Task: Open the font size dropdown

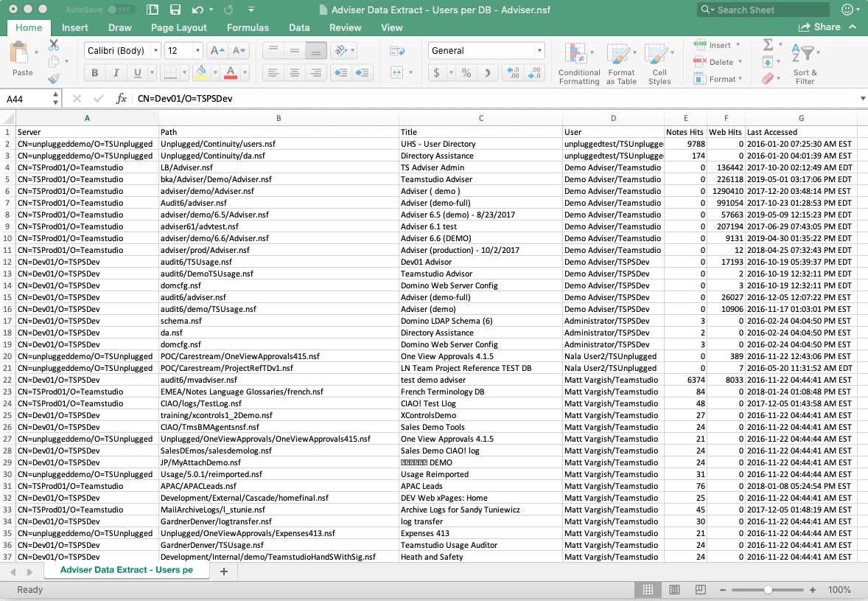Action: click(197, 50)
